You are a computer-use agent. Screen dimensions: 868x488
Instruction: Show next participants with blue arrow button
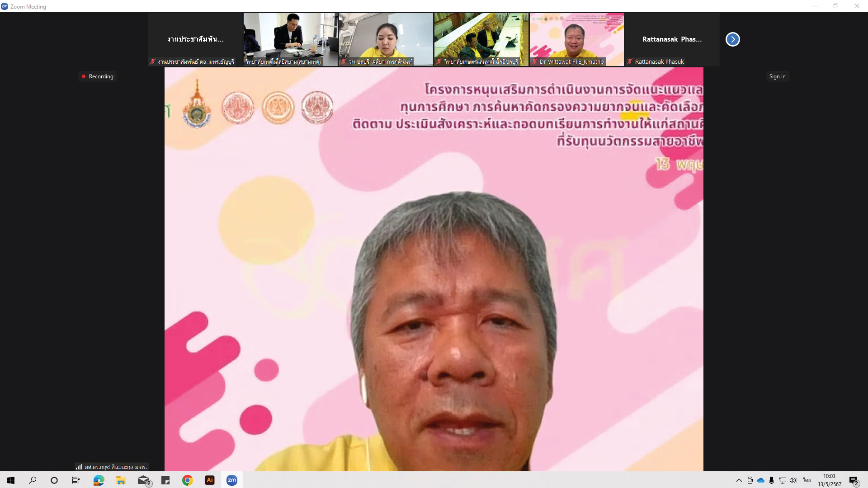732,39
